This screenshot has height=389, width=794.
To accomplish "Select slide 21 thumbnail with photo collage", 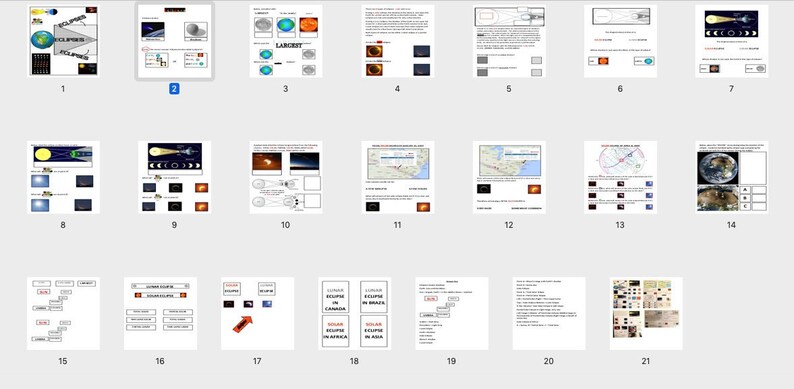I will 646,314.
